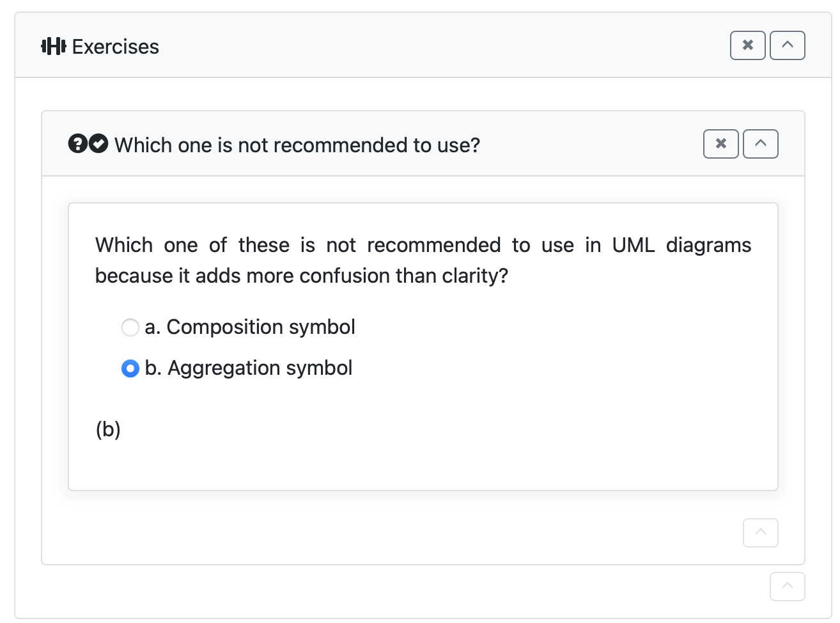Collapse the question panel with header chevron
840x623 pixels.
(x=760, y=144)
